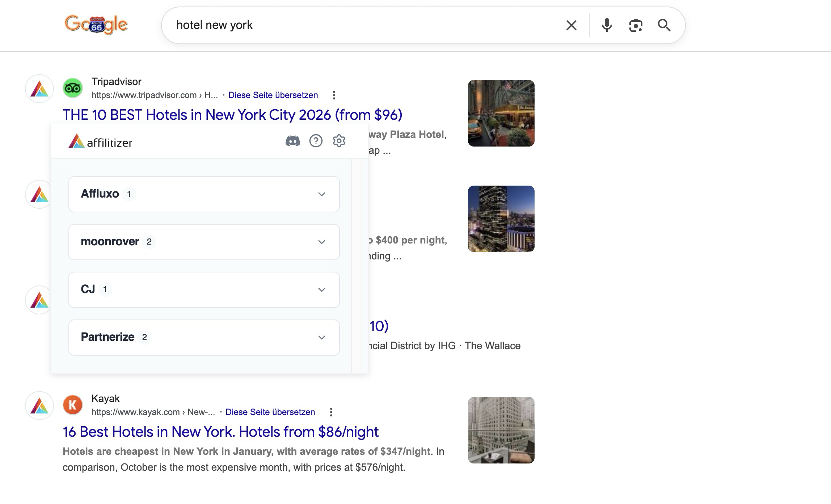Screen dimensions: 831x504
Task: Open Kayak orange K favicon
Action: [73, 405]
